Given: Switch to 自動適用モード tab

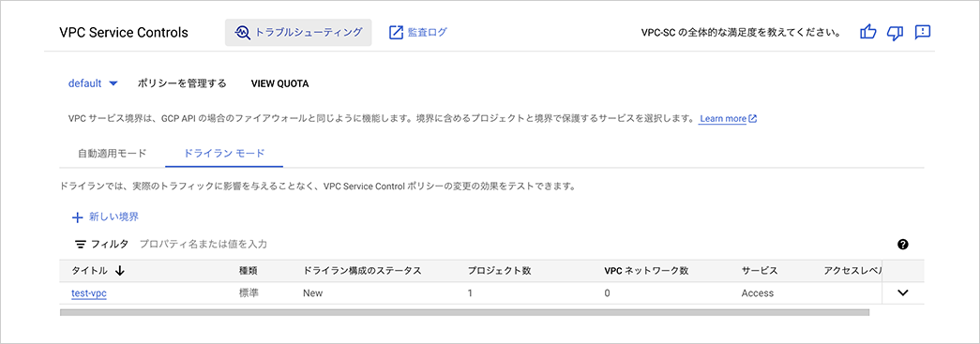Looking at the screenshot, I should click(x=113, y=153).
